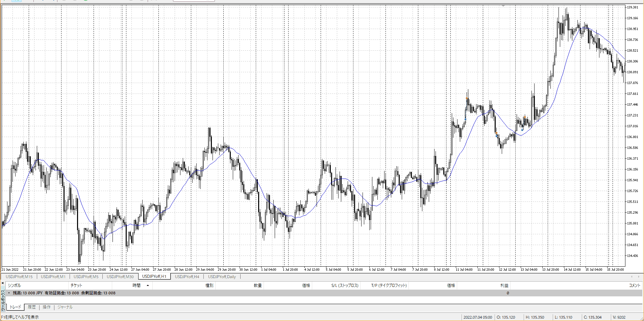644x321 pixels.
Task: Click the orange trade arrow at the 11 Jul peak
Action: pyautogui.click(x=467, y=98)
